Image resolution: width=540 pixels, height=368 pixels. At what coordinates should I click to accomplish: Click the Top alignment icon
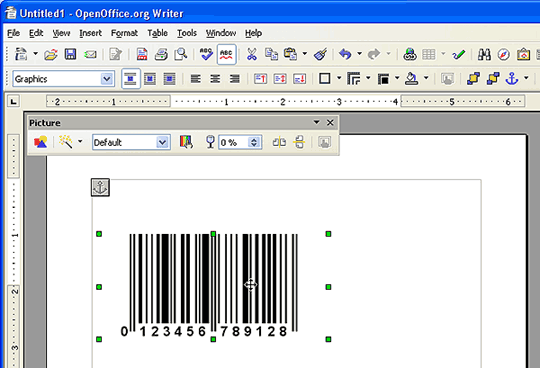click(x=260, y=79)
